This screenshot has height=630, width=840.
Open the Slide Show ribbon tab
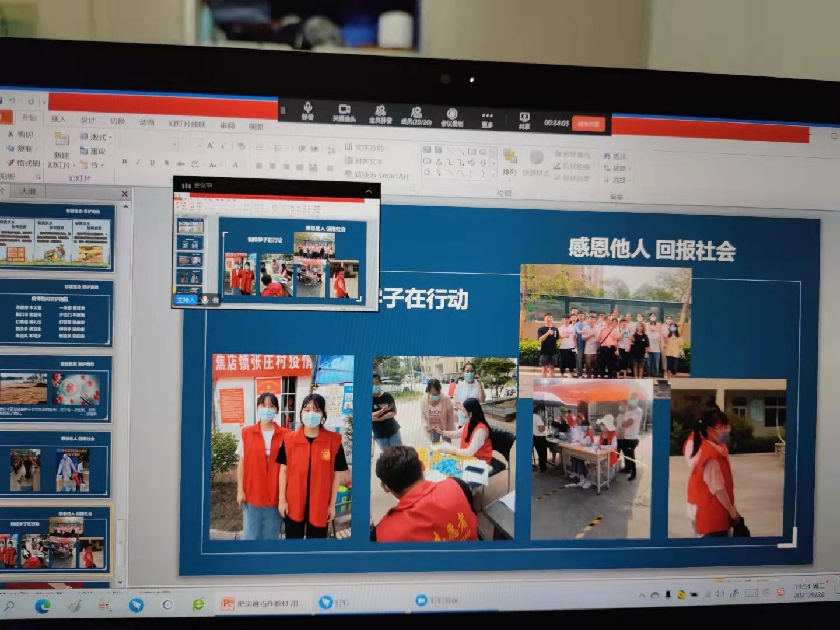tap(187, 124)
